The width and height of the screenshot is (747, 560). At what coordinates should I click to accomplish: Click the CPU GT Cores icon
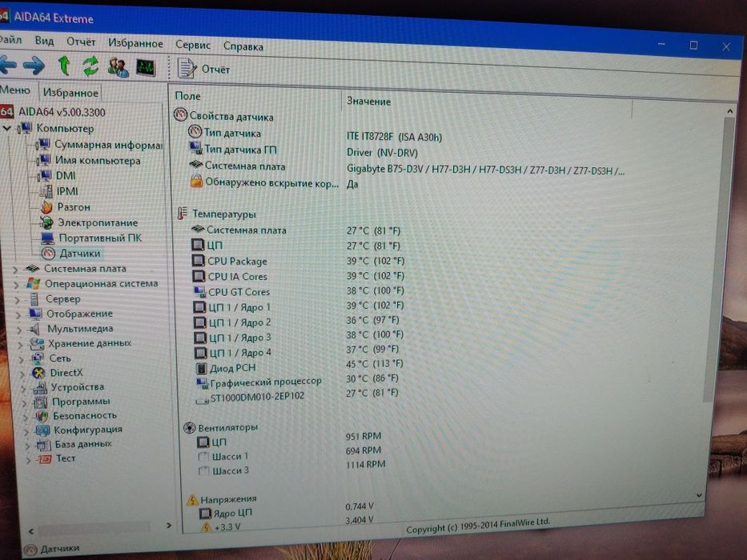pyautogui.click(x=199, y=291)
